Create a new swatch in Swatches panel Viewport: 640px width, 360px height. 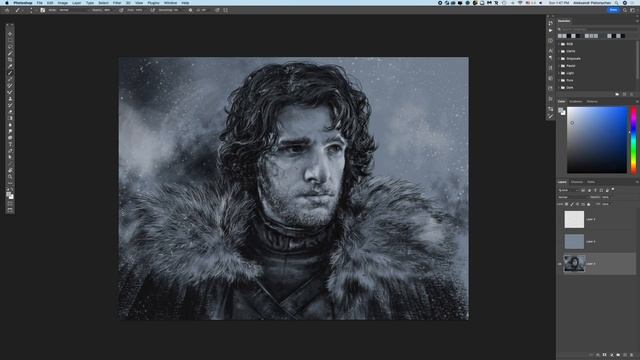tap(624, 94)
